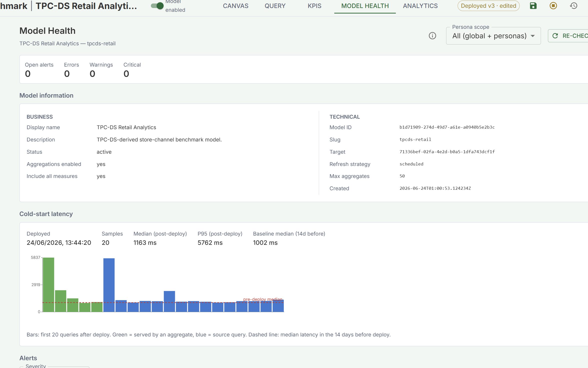Click the TPC-DS Retail Analytics title
588x368 pixels.
click(x=86, y=6)
